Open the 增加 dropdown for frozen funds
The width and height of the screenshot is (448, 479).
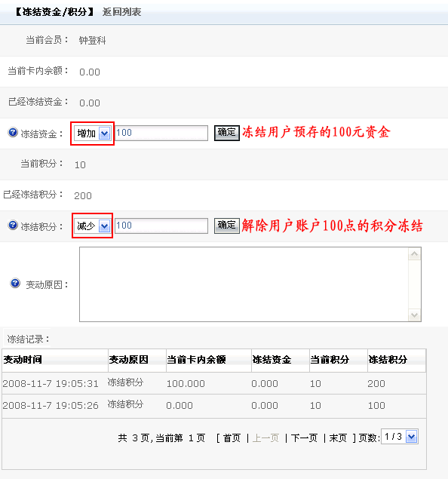tap(92, 134)
